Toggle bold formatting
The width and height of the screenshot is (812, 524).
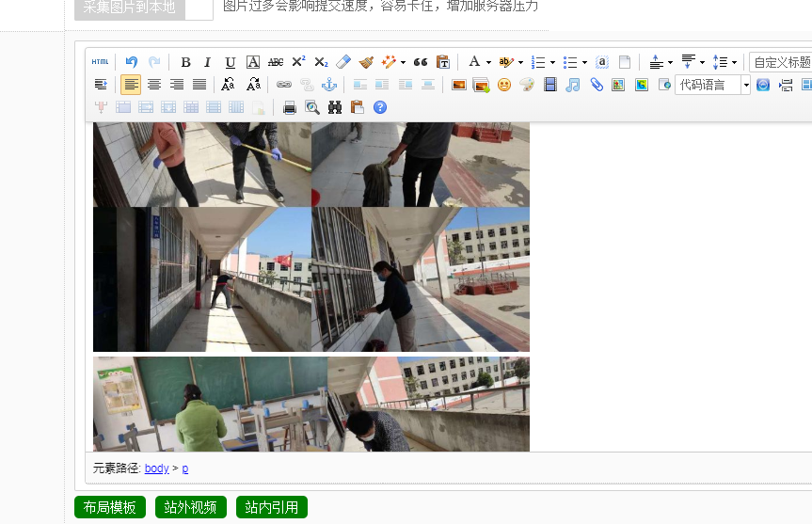click(x=185, y=62)
